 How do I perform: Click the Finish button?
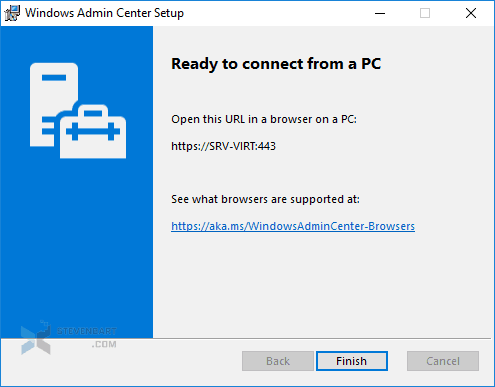(x=352, y=361)
